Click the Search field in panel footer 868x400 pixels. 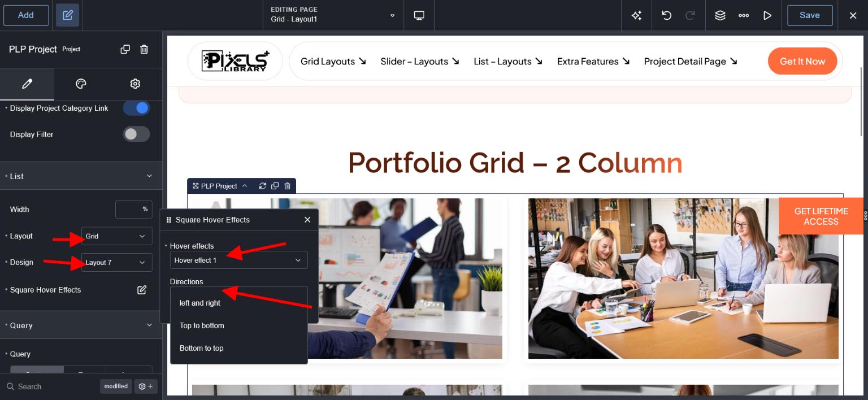point(51,386)
